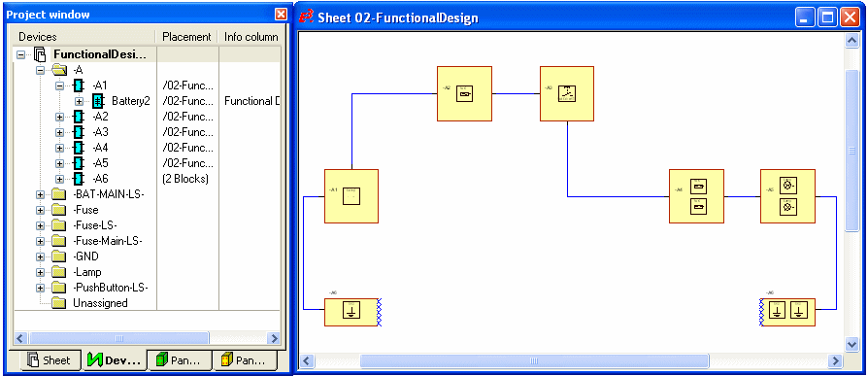868x376 pixels.
Task: Select the A4 double fuse block
Action: coord(696,196)
